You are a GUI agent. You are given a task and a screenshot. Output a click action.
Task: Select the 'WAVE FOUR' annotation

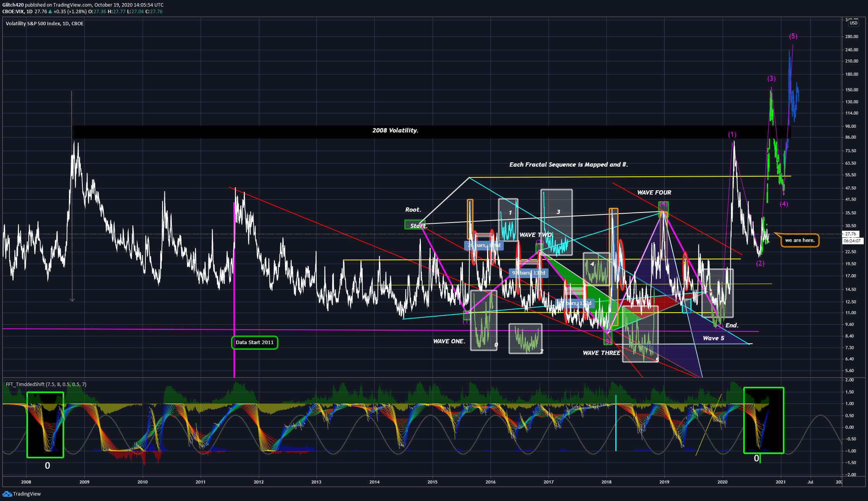tap(654, 193)
